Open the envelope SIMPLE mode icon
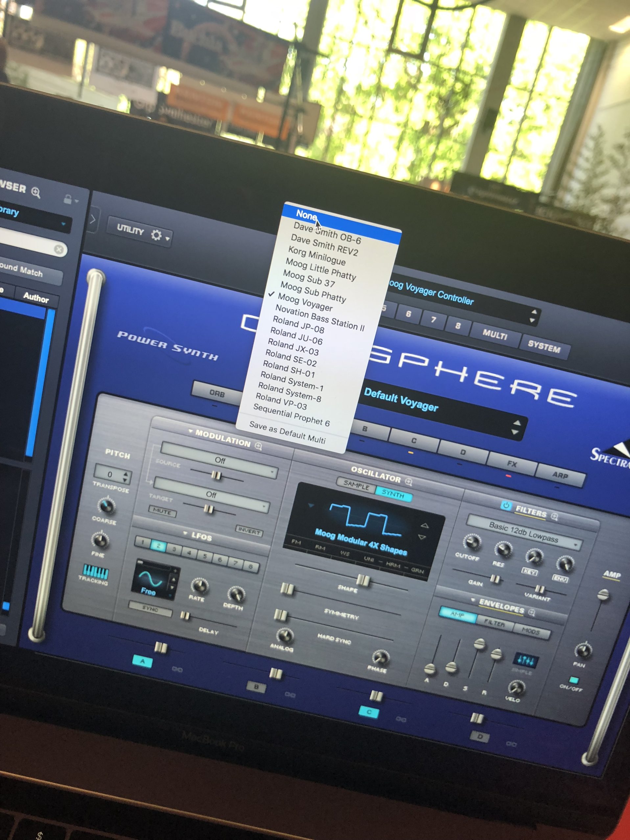 point(526,662)
